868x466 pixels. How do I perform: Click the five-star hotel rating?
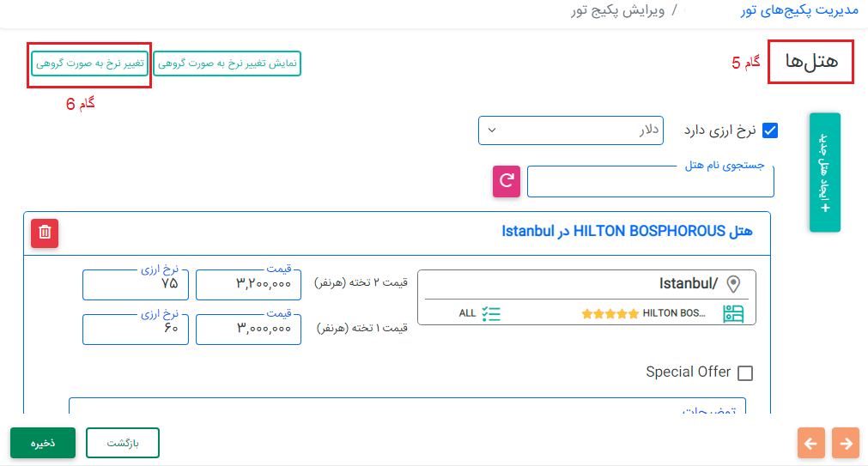[610, 314]
